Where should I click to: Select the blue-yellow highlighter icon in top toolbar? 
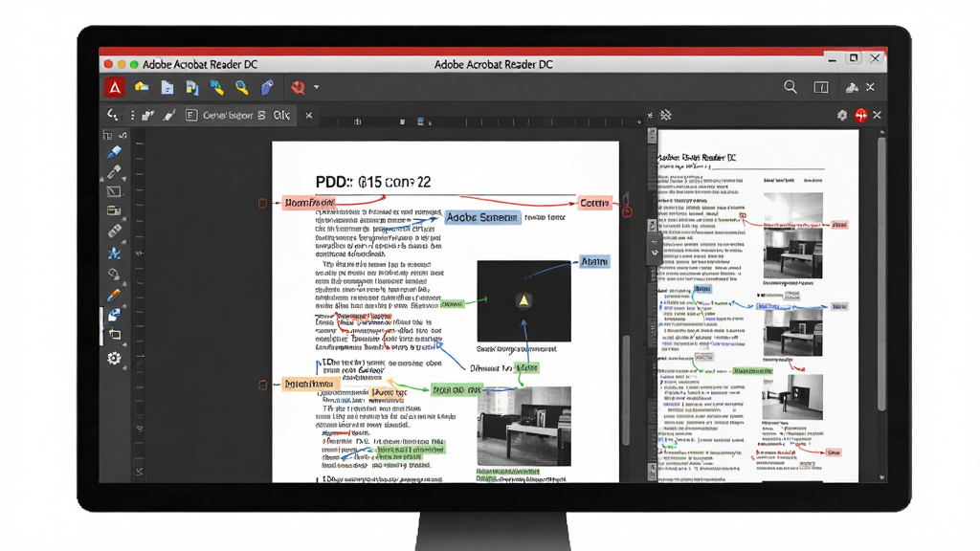click(217, 87)
